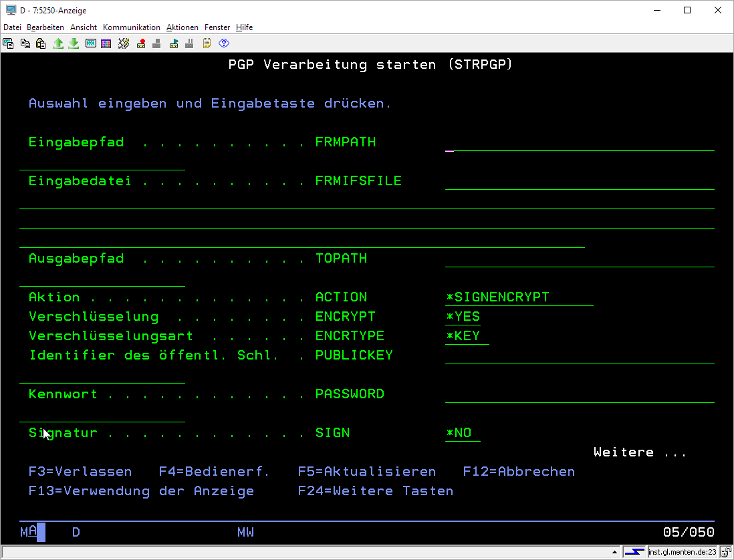Open the Datei menu
The image size is (734, 560).
(13, 27)
